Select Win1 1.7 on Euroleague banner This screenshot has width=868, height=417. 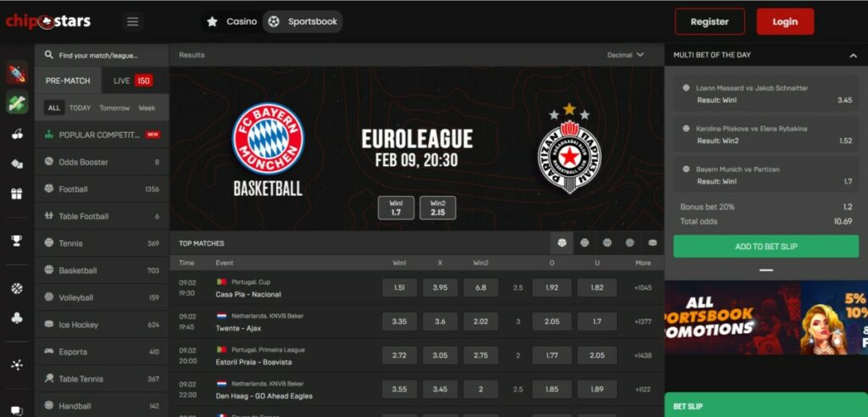click(x=396, y=208)
